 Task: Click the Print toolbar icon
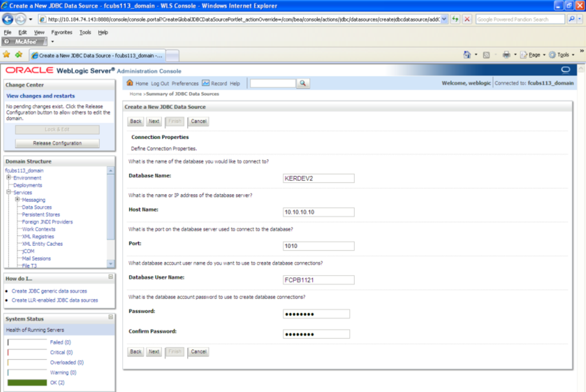[506, 55]
